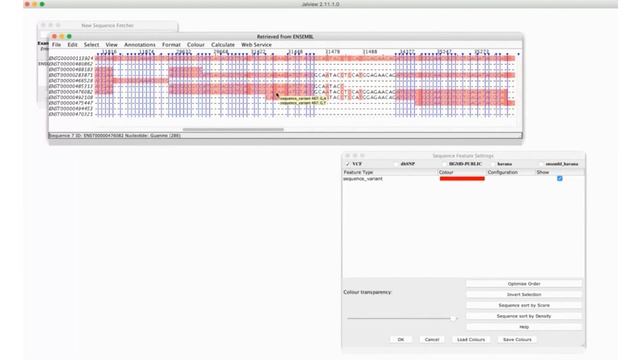Screen dimensions: 640x360
Task: Uncheck Show for sequence_variant
Action: coord(560,178)
